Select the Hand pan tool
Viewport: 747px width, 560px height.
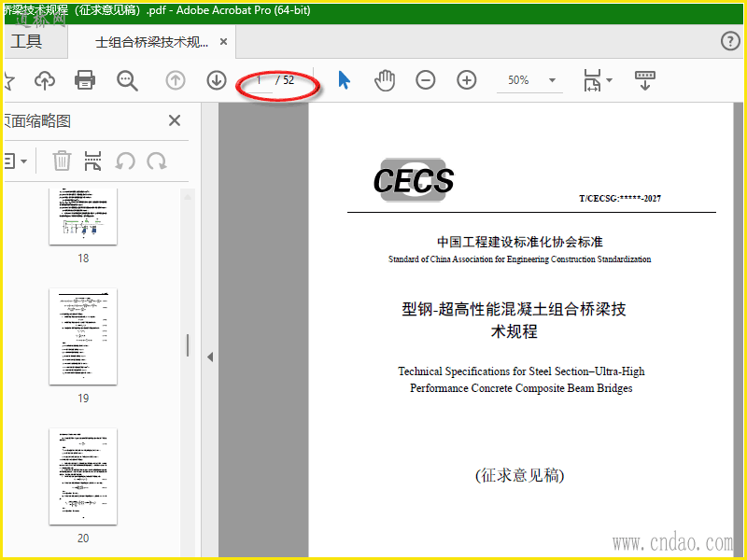385,80
